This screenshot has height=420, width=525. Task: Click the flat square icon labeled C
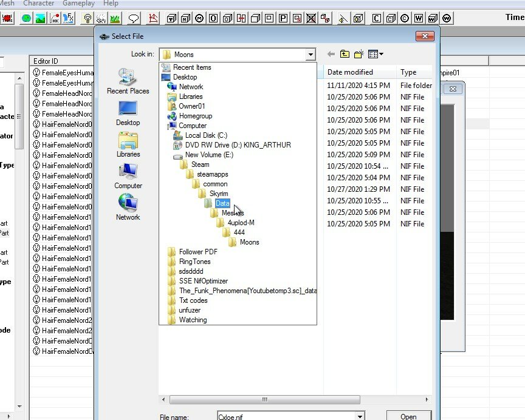376,18
